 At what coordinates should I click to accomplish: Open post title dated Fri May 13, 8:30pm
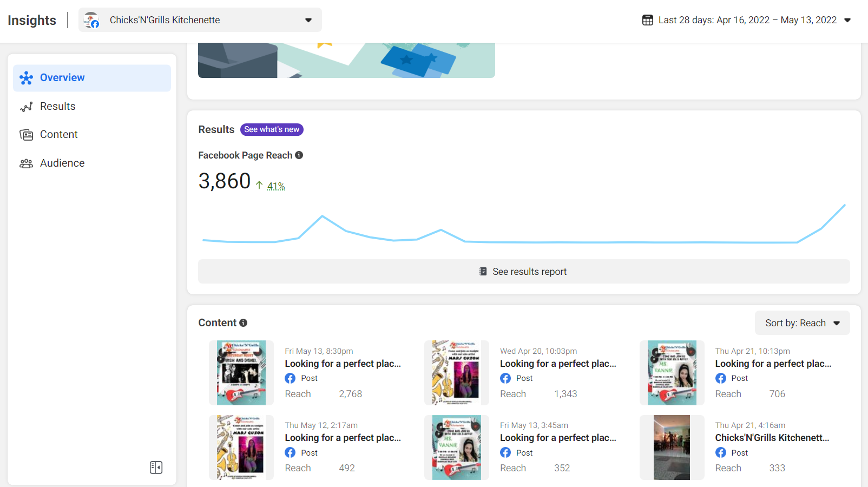point(343,364)
